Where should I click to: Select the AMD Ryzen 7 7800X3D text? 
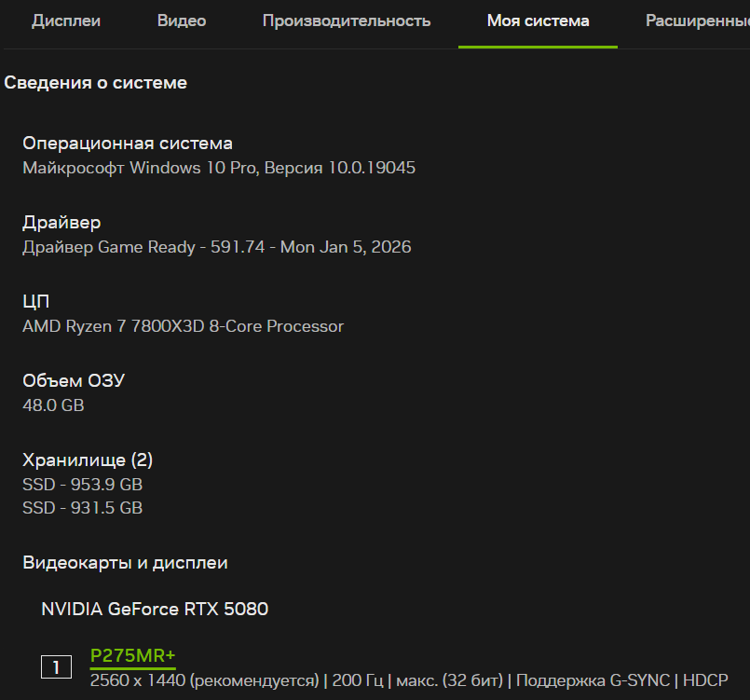183,326
